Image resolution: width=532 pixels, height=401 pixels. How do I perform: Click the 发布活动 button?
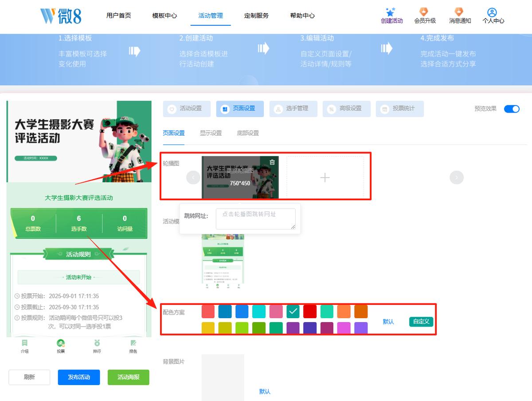click(79, 377)
